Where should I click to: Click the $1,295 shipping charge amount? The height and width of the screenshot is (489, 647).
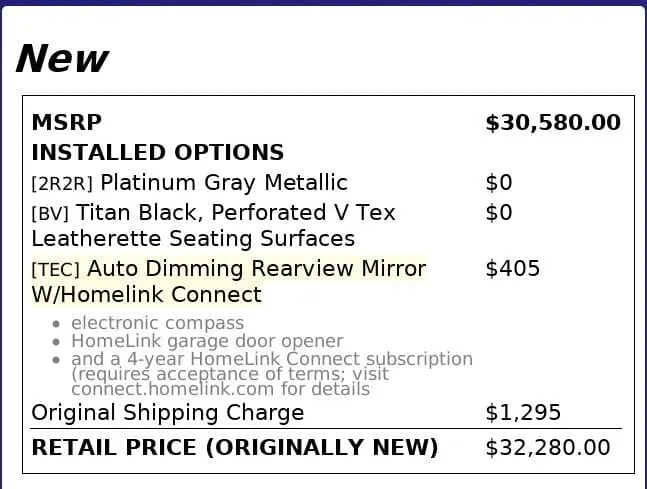pos(523,413)
